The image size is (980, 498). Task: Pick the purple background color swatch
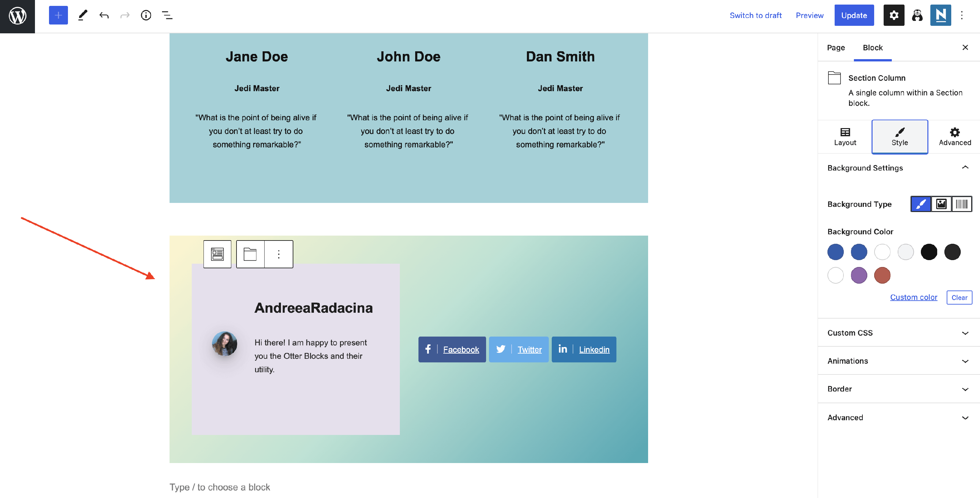[x=858, y=275]
